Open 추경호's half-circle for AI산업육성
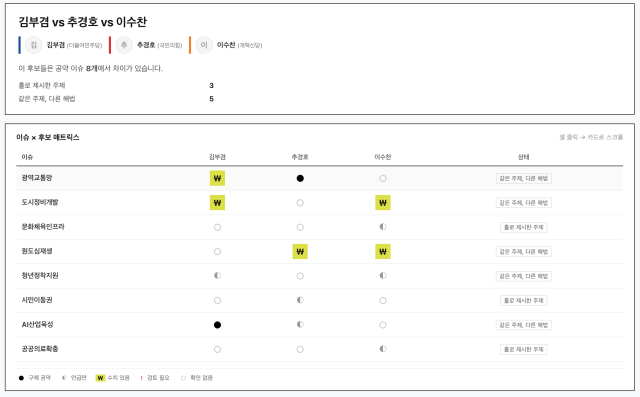The image size is (640, 397). click(300, 325)
